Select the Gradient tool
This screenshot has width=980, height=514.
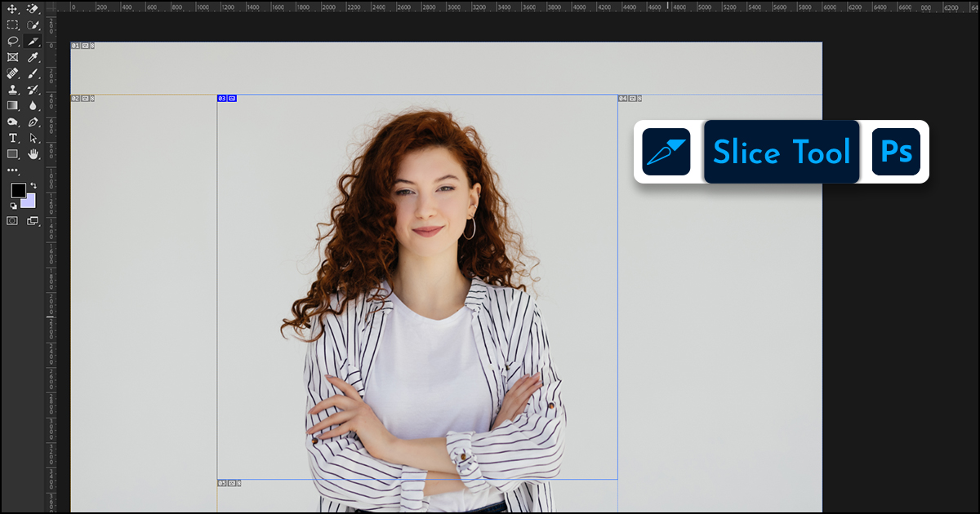click(13, 105)
